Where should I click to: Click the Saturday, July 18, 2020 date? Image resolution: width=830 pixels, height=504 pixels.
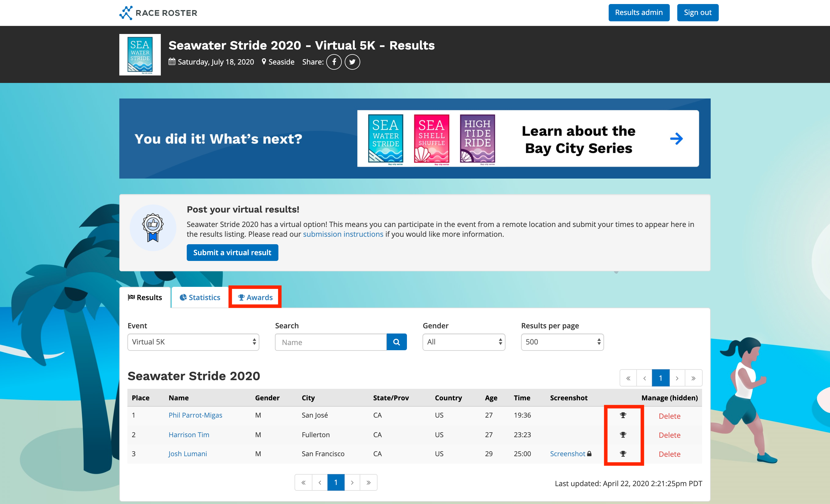216,62
